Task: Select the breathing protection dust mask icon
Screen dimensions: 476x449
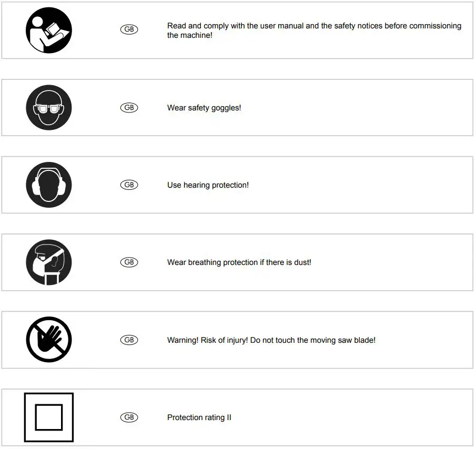Action: 49,262
